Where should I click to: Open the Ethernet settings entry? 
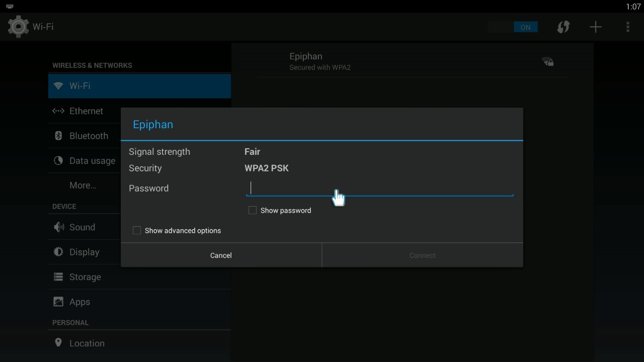(x=139, y=111)
